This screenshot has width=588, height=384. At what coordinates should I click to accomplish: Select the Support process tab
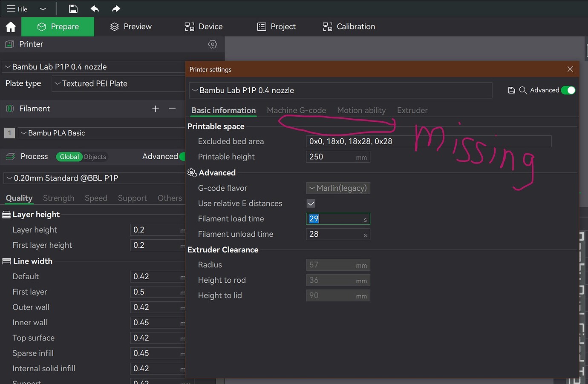pyautogui.click(x=133, y=198)
